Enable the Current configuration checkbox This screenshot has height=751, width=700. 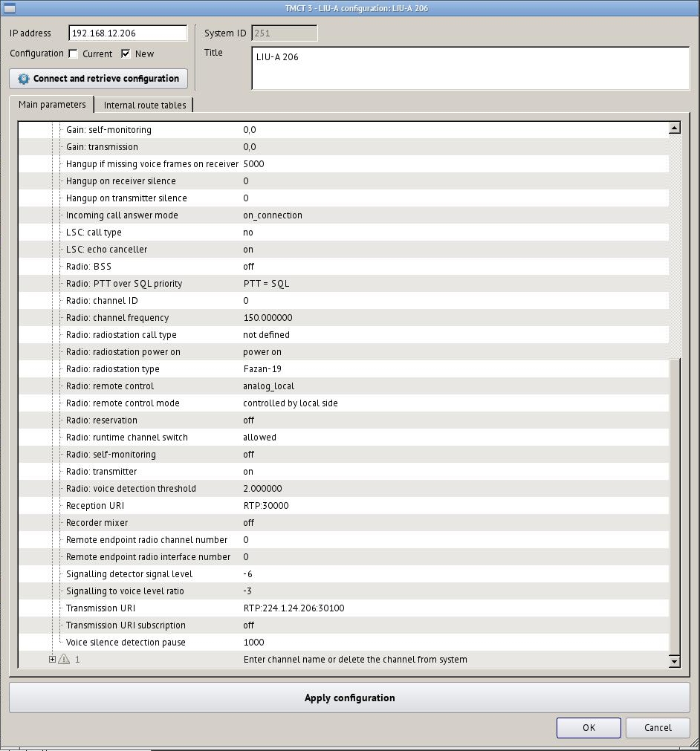[x=74, y=53]
